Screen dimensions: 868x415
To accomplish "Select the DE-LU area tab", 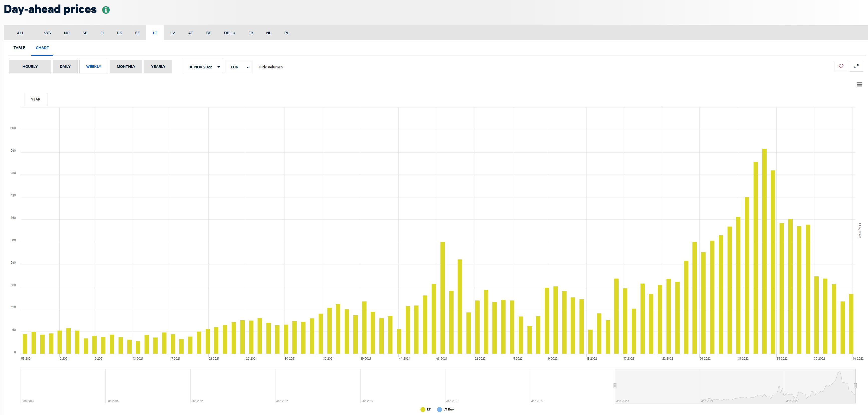I will pyautogui.click(x=229, y=33).
